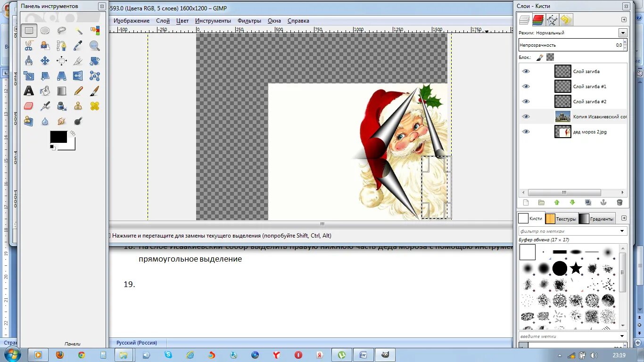The image size is (644, 362).
Task: Open the layers dock tab configuration menu
Action: click(x=624, y=20)
